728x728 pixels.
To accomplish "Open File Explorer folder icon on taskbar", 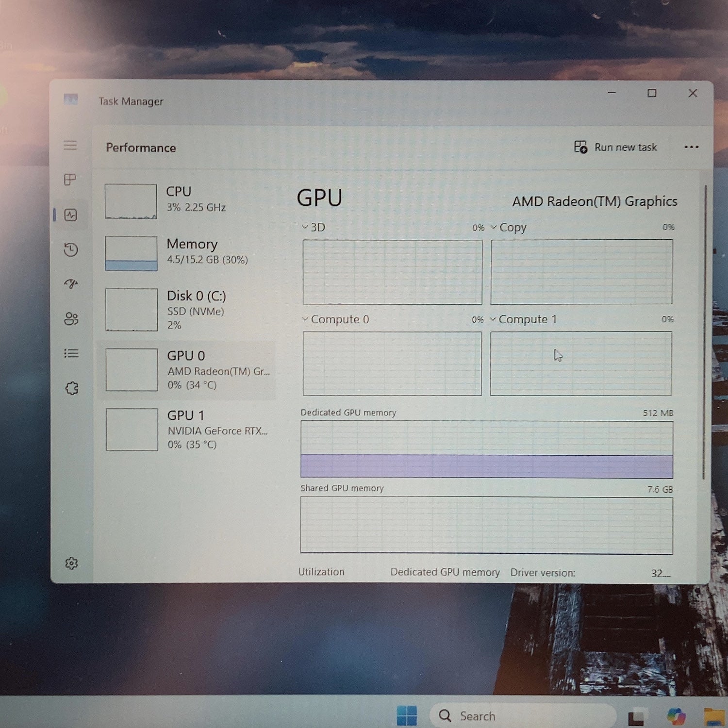I will 715,717.
